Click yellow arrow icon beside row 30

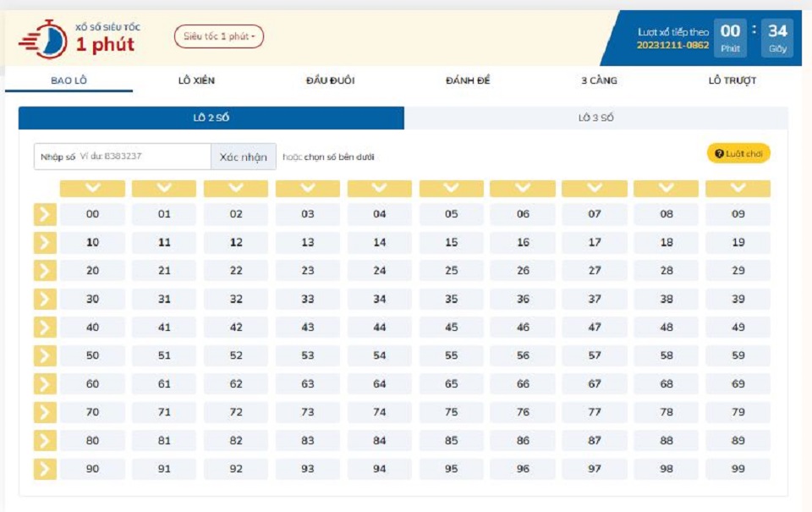(x=44, y=299)
